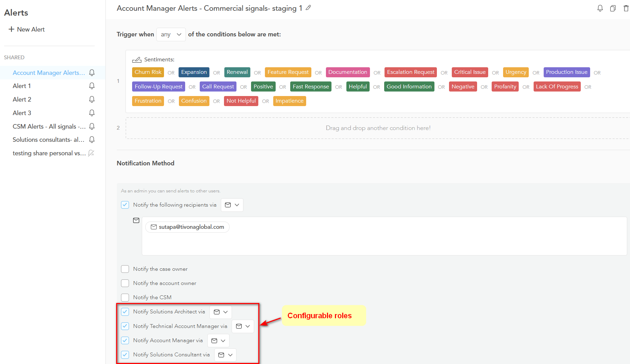
Task: Toggle bell for Account Manager Alerts
Action: [x=92, y=73]
